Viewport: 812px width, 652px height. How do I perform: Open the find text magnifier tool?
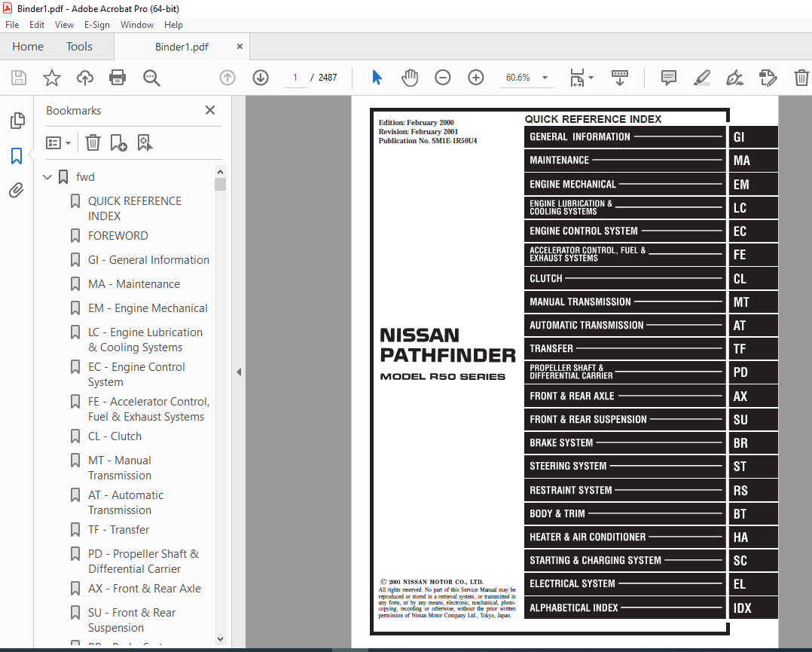pyautogui.click(x=151, y=78)
